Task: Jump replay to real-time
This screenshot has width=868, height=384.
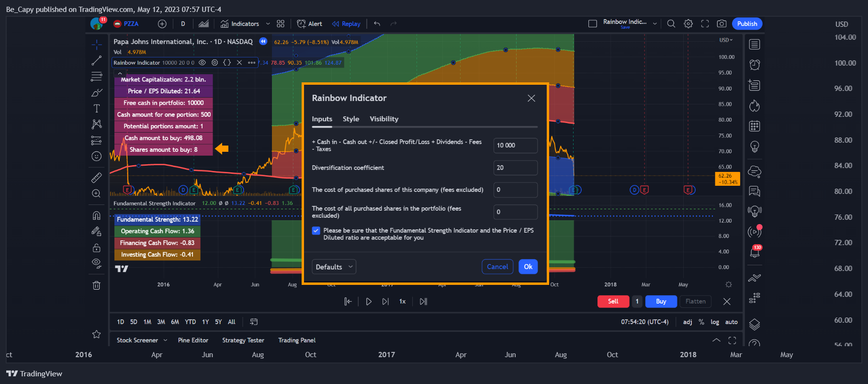Action: [x=423, y=302]
